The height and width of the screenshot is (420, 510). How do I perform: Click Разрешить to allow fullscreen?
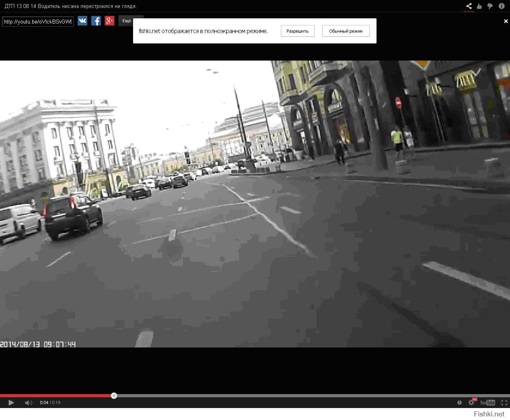(297, 31)
